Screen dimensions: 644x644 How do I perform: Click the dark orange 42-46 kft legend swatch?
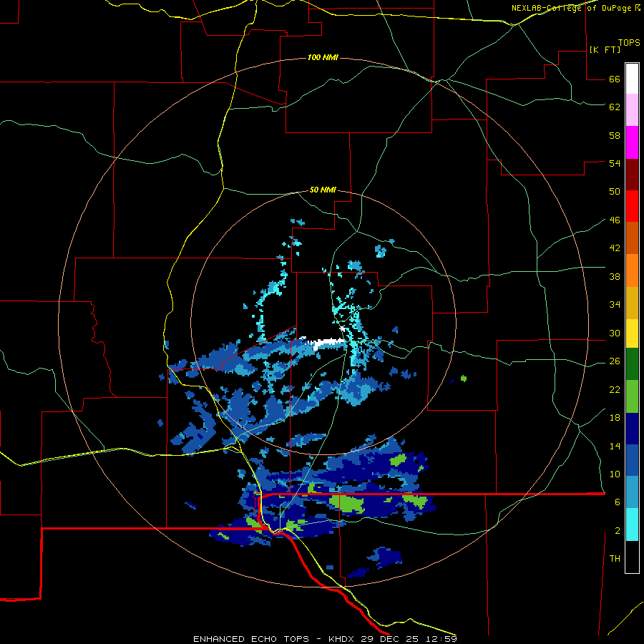coord(632,238)
